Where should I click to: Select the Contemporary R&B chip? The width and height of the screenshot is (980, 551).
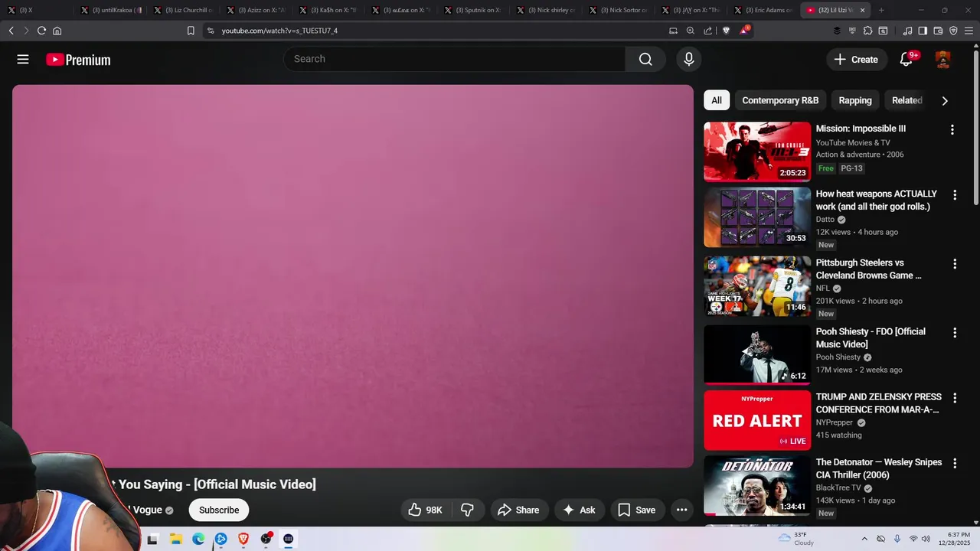780,100
